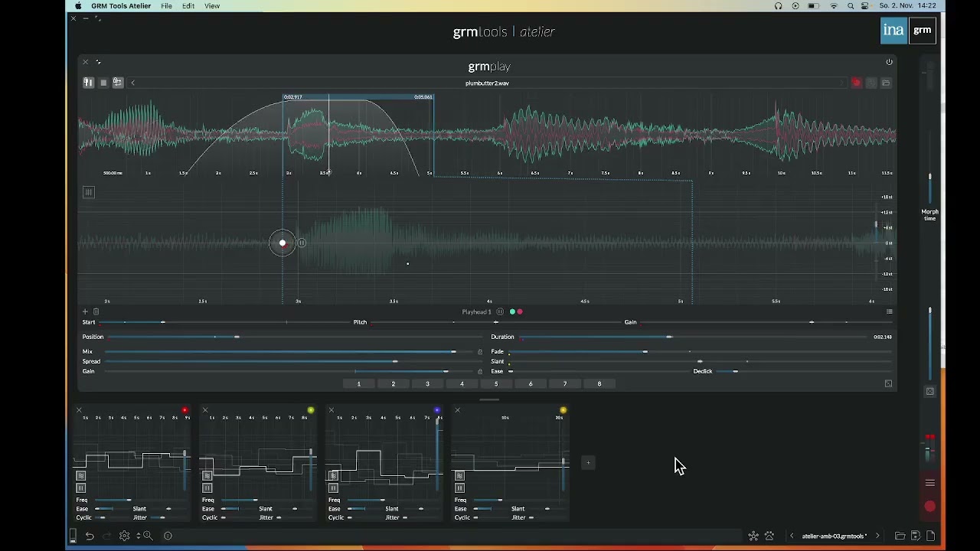Click the red record button in grmplay
Image resolution: width=980 pixels, height=551 pixels.
tap(857, 83)
